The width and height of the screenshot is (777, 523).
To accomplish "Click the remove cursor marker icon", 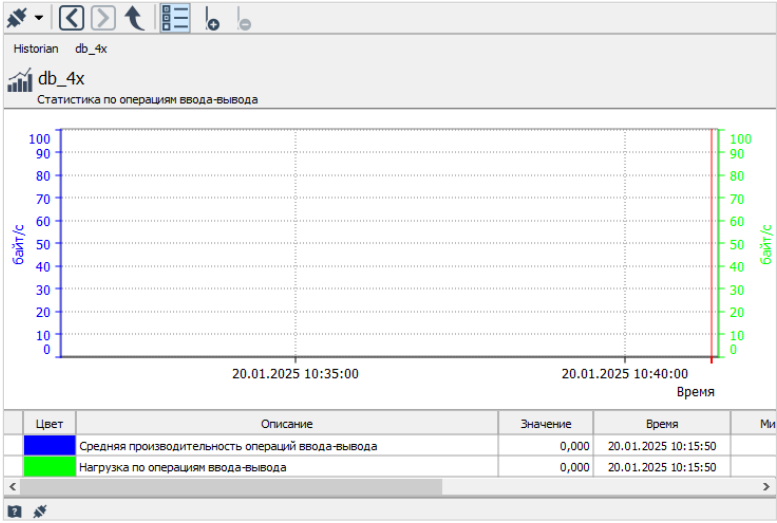I will click(x=243, y=18).
